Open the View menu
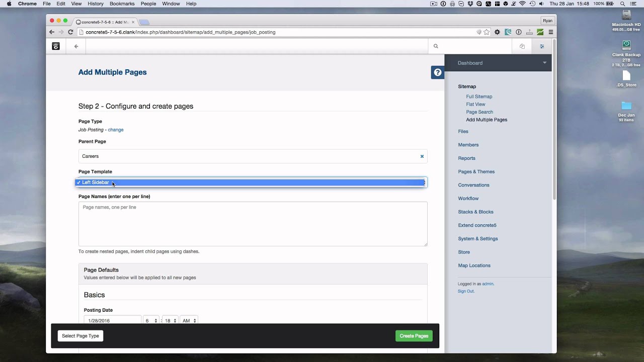This screenshot has height=362, width=644. 76,4
